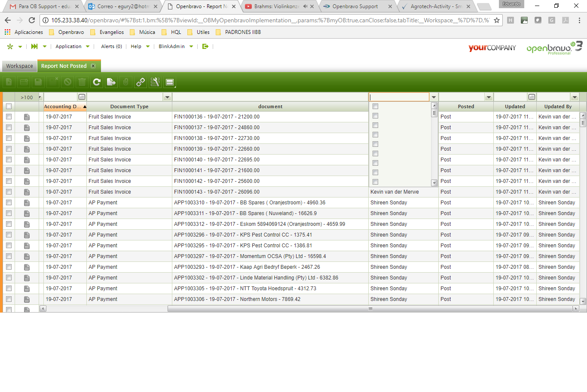Open the PADRONES IIBB bookmark folder
587x392 pixels.
(x=238, y=32)
